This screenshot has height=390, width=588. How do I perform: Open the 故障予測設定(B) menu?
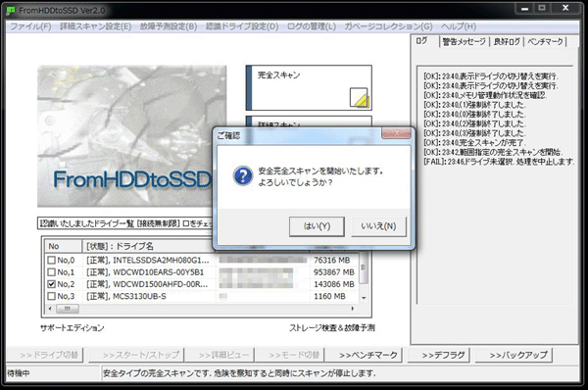(169, 26)
